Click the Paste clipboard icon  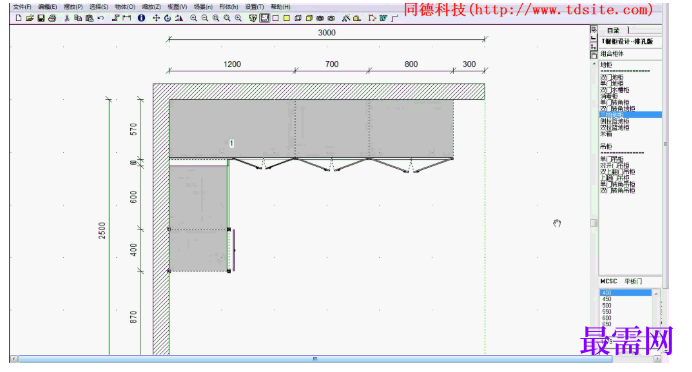tap(89, 18)
